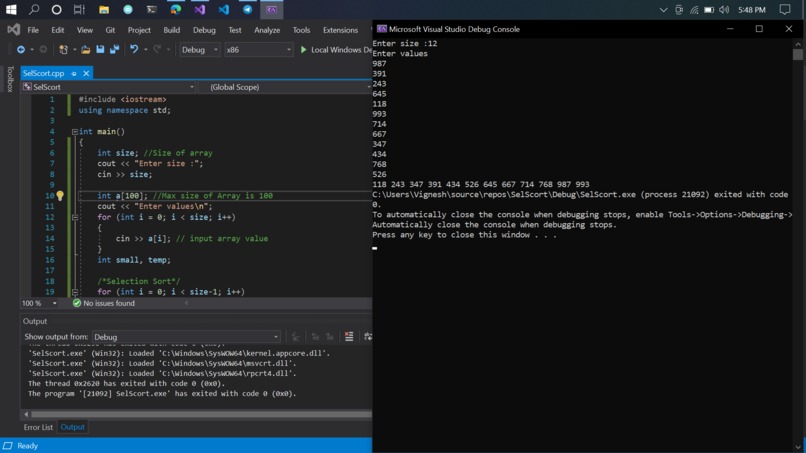
Task: Open Visual Studio Code from taskbar
Action: click(x=224, y=9)
